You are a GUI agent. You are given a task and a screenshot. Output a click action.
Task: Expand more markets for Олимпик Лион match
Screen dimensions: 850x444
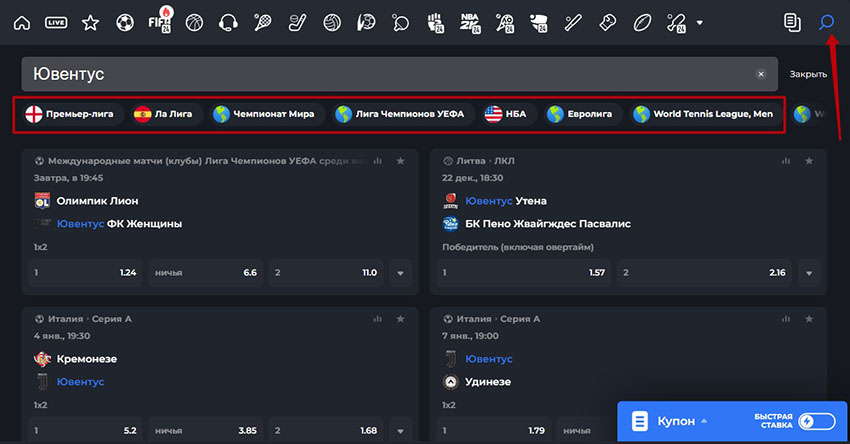coord(401,273)
